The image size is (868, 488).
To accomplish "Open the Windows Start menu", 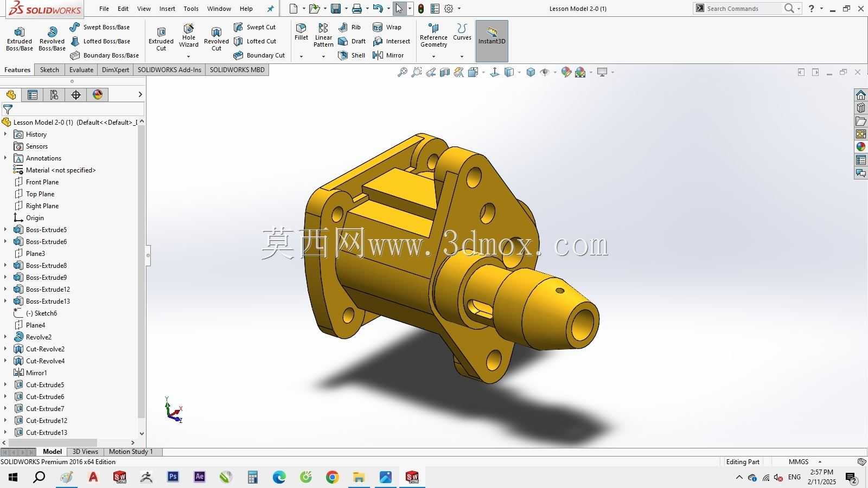I will [13, 477].
